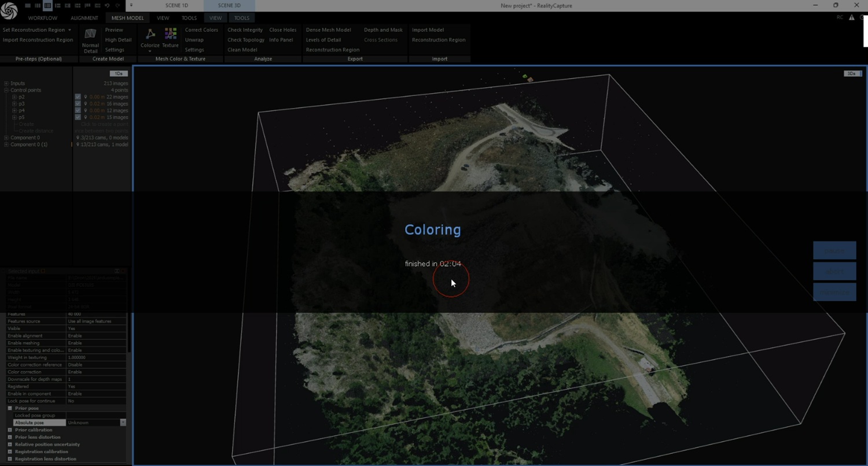Click the Colorize tool icon
This screenshot has height=466, width=868.
[150, 36]
